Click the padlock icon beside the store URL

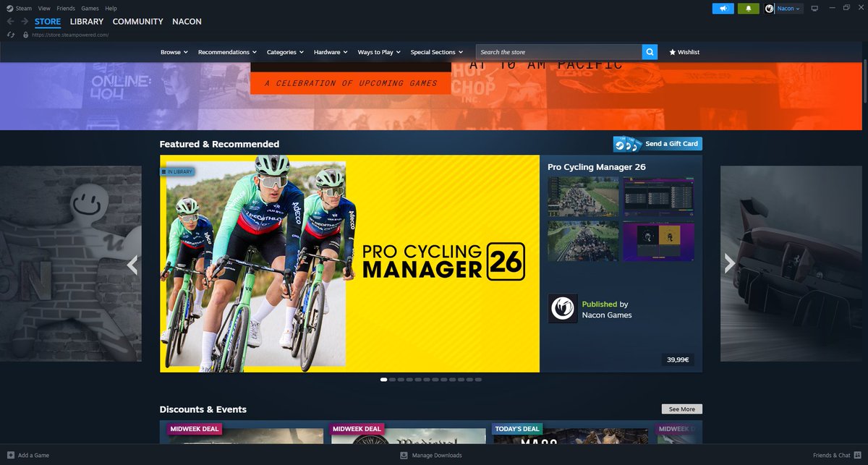click(25, 35)
